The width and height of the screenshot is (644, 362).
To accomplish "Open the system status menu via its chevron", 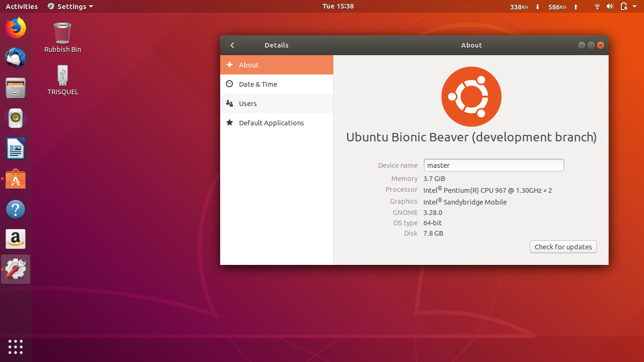I will click(x=635, y=7).
